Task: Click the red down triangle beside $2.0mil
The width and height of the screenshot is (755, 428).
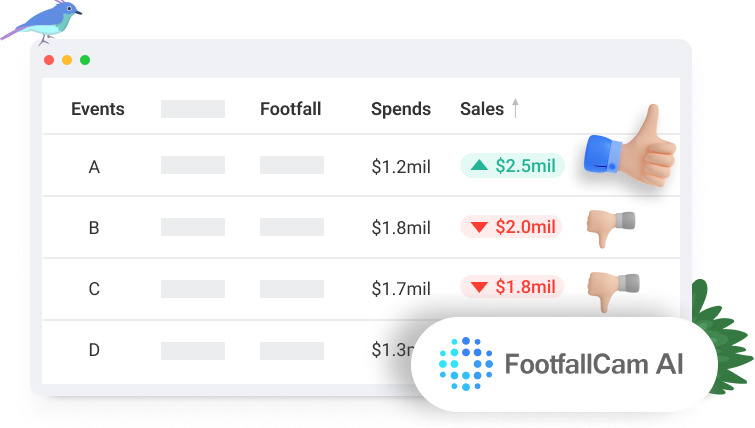Action: point(478,227)
